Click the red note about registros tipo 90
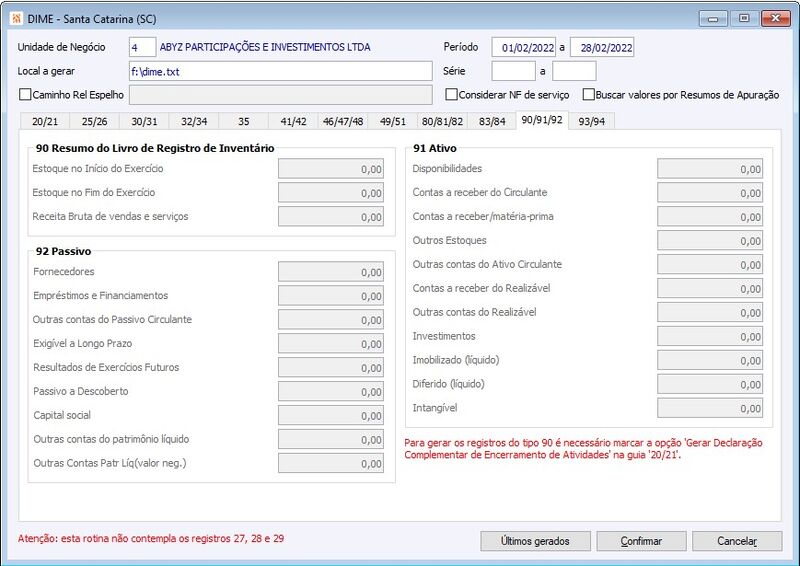The width and height of the screenshot is (800, 566). (583, 449)
